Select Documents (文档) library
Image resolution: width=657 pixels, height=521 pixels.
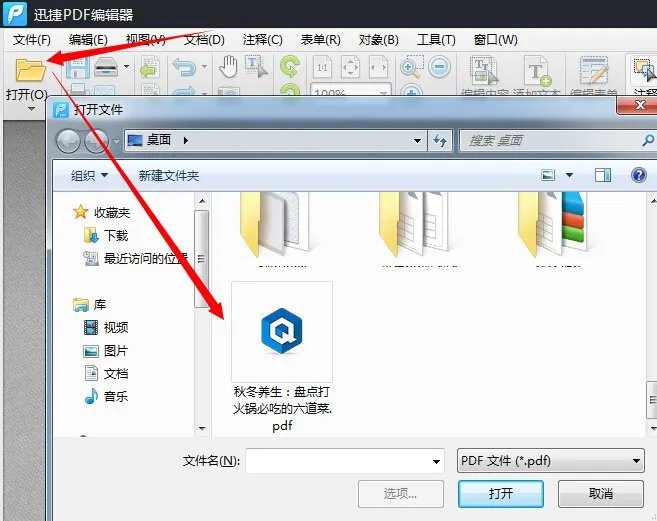[106, 373]
